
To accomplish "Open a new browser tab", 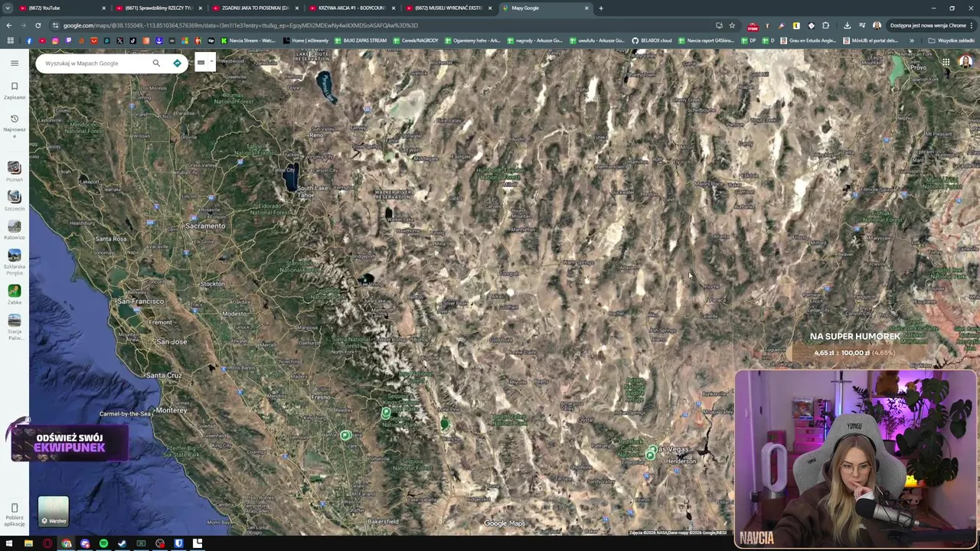I will click(601, 8).
